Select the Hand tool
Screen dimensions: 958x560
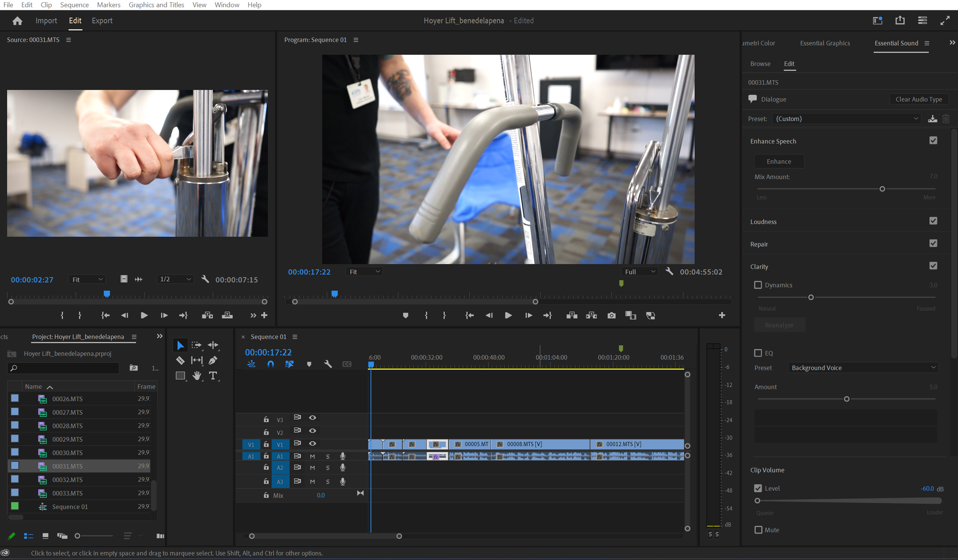pyautogui.click(x=197, y=376)
